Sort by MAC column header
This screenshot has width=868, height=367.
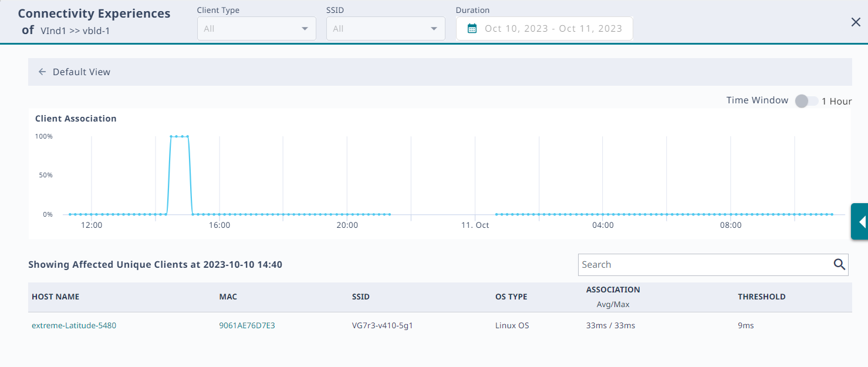click(x=228, y=297)
